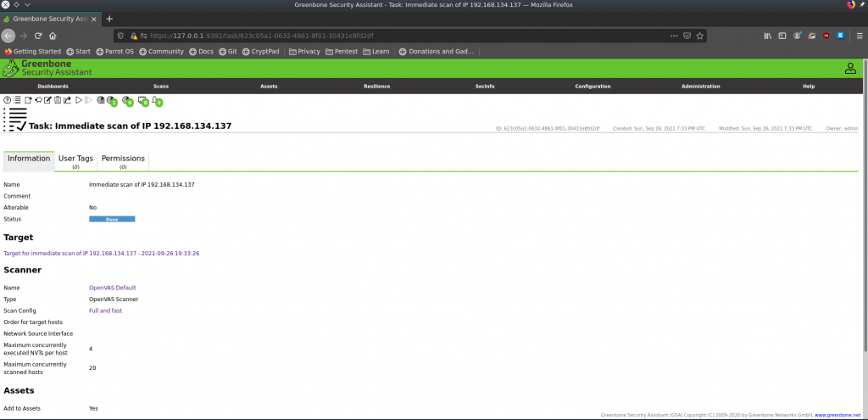The height and width of the screenshot is (420, 868).
Task: Open the page actions three-dot menu
Action: pos(674,36)
